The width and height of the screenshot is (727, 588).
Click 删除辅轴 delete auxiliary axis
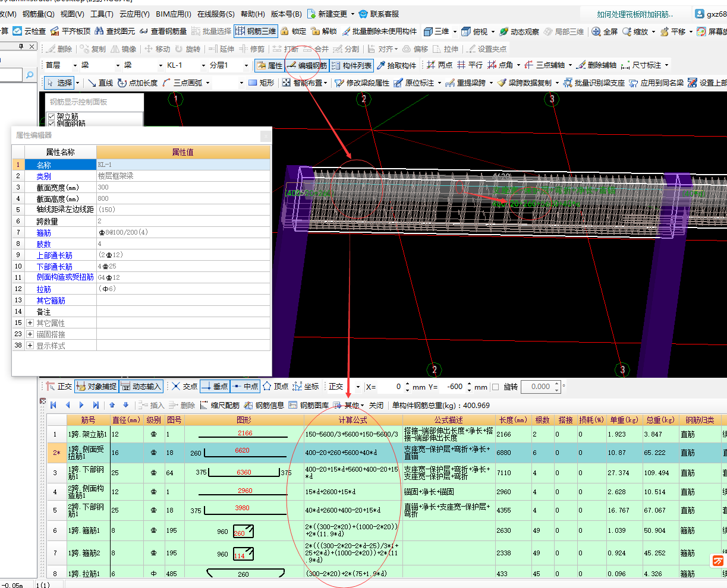[597, 65]
